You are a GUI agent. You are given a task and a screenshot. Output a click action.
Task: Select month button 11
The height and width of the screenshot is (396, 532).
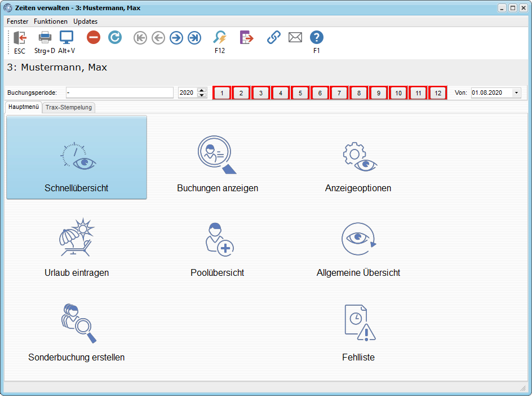(418, 93)
